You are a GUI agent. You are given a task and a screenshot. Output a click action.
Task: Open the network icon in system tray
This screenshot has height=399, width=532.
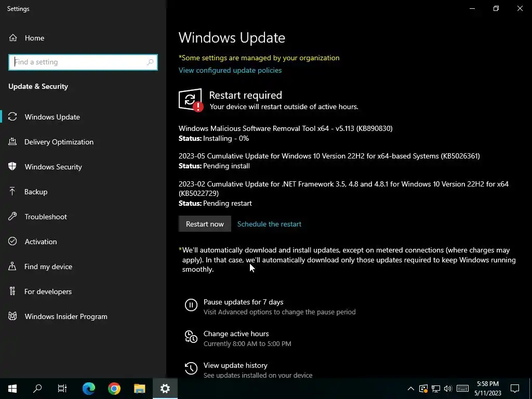pyautogui.click(x=436, y=389)
